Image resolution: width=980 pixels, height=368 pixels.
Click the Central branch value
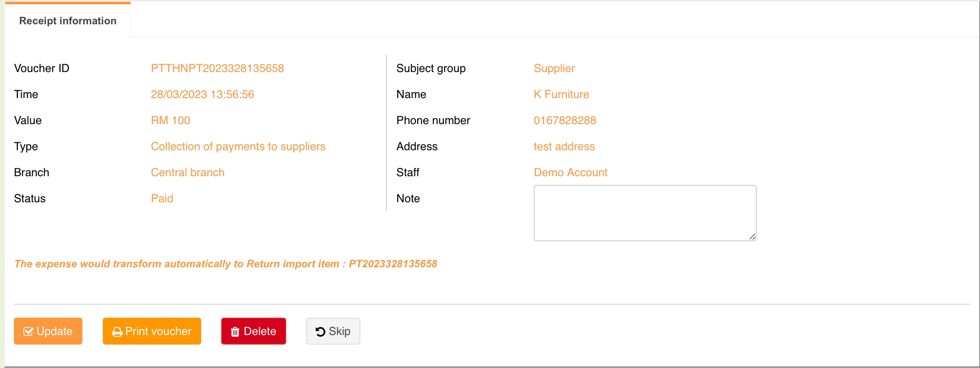click(187, 173)
